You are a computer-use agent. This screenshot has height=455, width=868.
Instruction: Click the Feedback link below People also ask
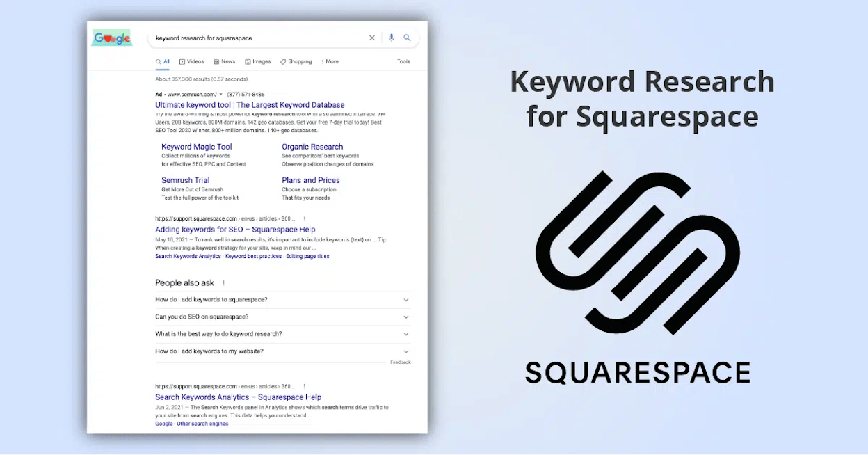click(x=401, y=362)
